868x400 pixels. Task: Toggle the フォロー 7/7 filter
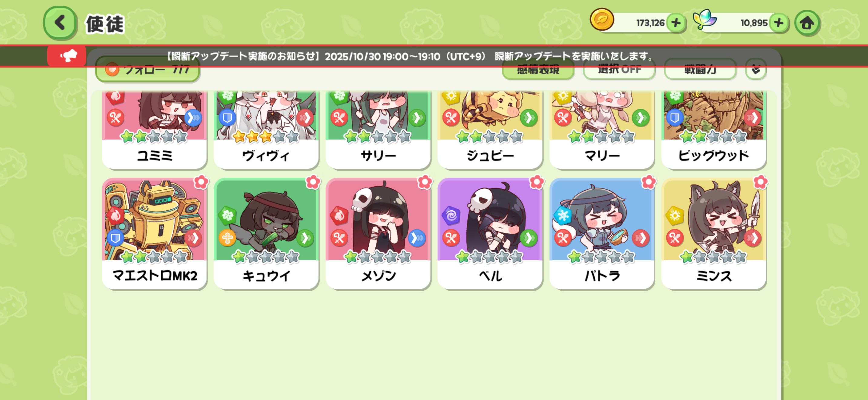(148, 69)
